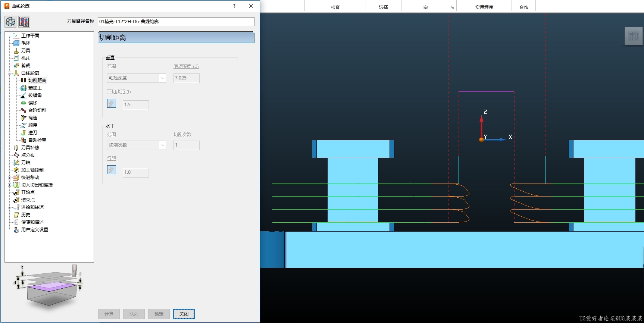Open the 用户定义设置 user defined settings icon
644x323 pixels.
point(16,230)
